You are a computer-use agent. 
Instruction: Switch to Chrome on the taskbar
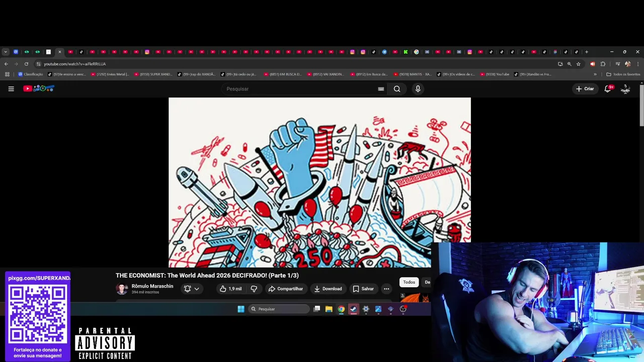pyautogui.click(x=341, y=309)
